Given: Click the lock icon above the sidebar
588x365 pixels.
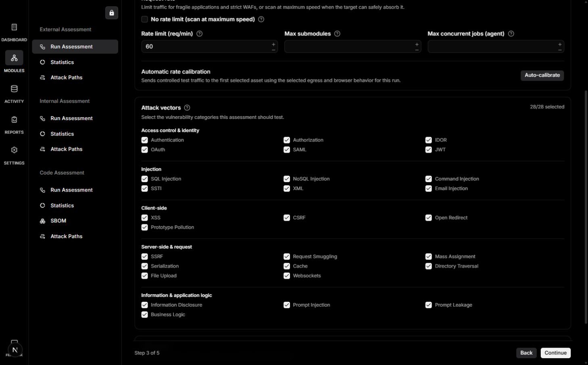Looking at the screenshot, I should coord(112,13).
